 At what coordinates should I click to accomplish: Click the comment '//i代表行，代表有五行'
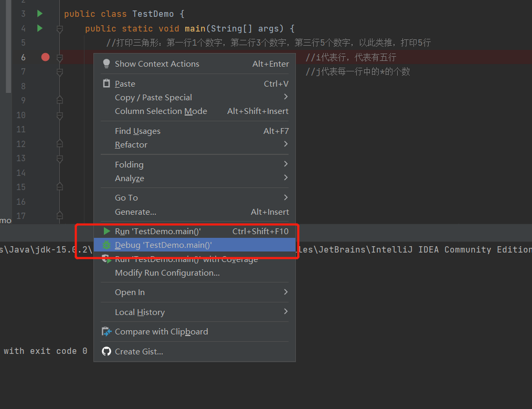coord(351,57)
